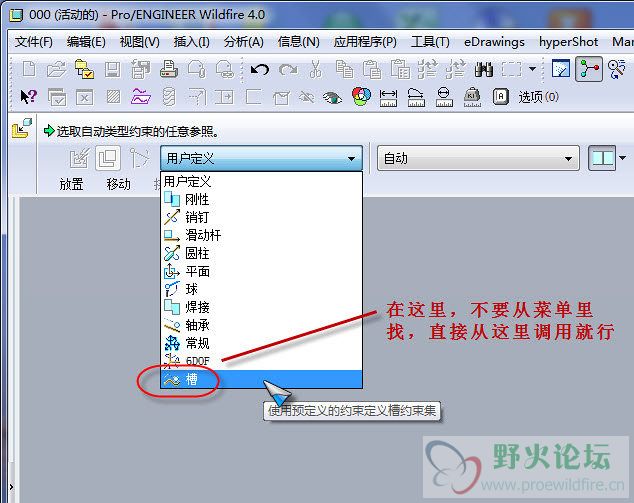Viewport: 634px width, 503px height.
Task: Select 用户定义 in the connection list
Action: (x=261, y=181)
